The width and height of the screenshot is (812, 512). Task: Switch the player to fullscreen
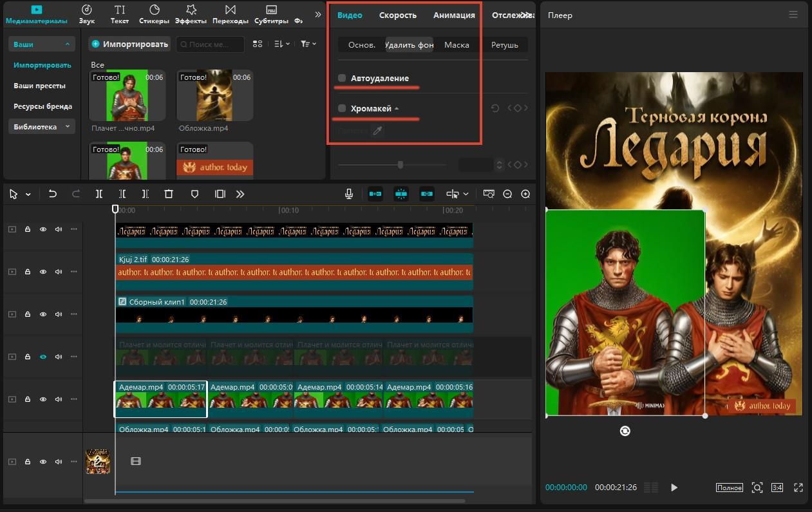coord(798,488)
